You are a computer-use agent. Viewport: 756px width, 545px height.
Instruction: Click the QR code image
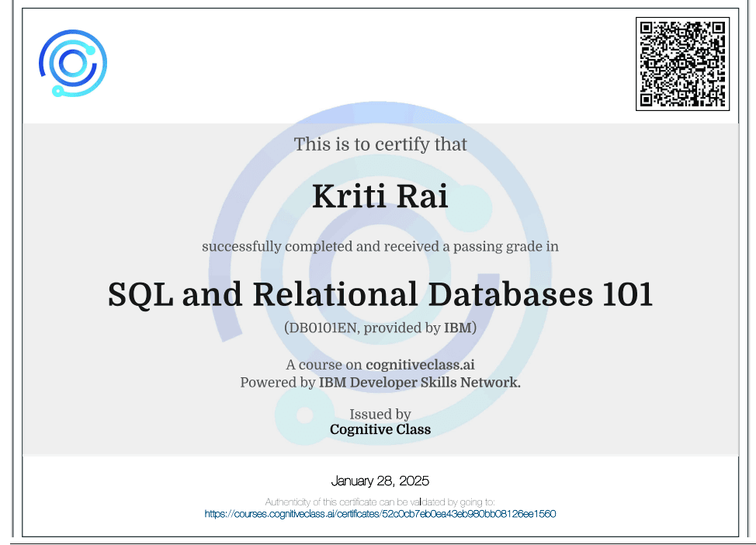coord(682,64)
